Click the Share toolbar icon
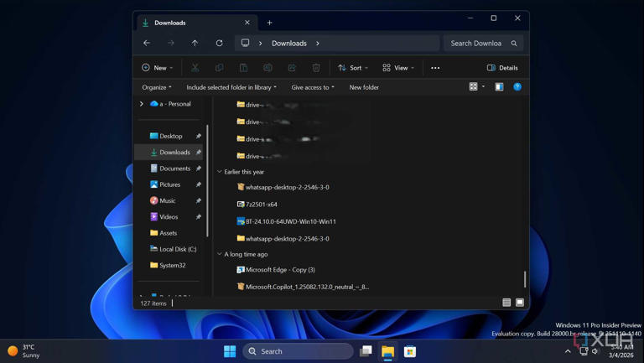The height and width of the screenshot is (363, 644). pos(292,68)
